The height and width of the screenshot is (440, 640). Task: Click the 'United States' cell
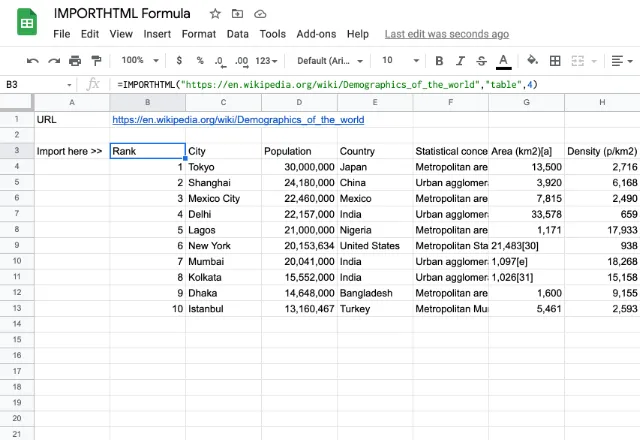375,246
